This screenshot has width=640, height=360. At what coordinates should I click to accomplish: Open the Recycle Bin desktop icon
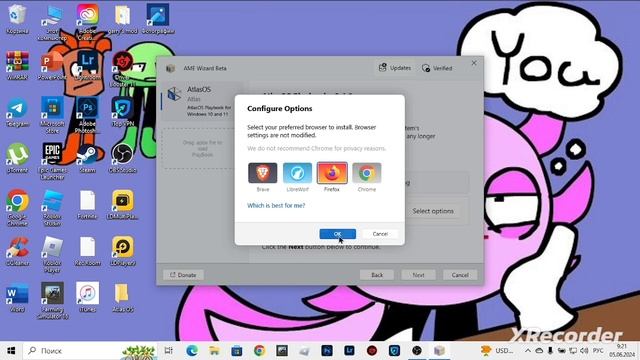point(17,19)
